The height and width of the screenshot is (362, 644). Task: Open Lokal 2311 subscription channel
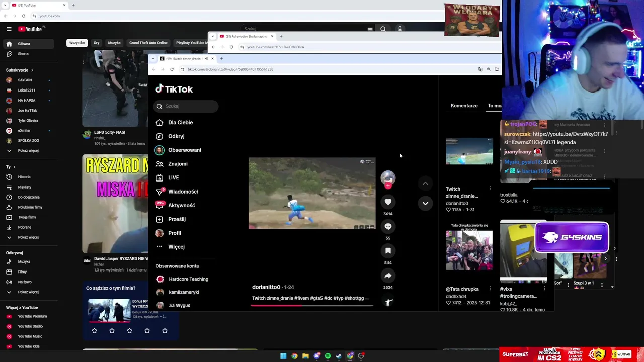[28, 90]
